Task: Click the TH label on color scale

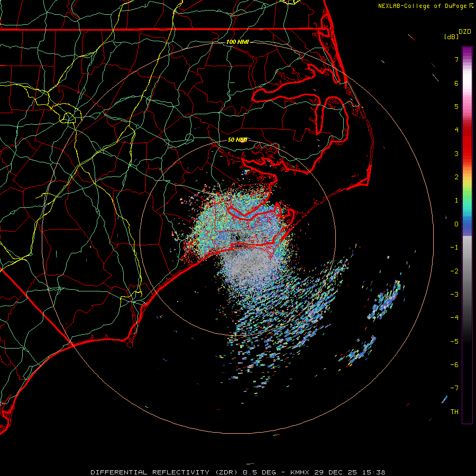Action: pyautogui.click(x=454, y=412)
